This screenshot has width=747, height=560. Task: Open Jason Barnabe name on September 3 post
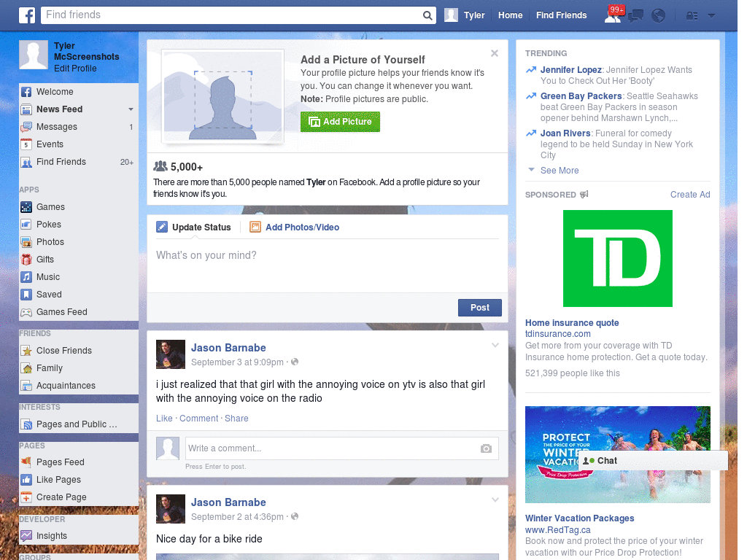click(x=228, y=348)
